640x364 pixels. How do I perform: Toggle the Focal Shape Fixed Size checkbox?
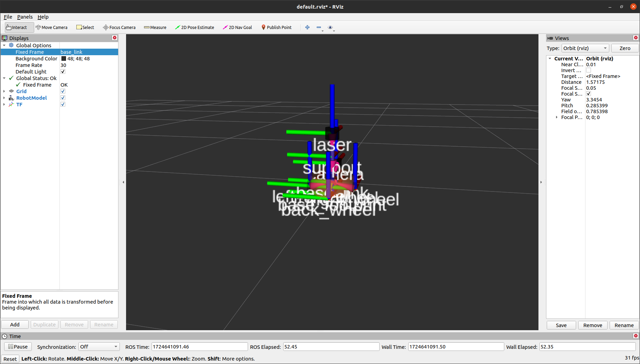click(x=589, y=94)
